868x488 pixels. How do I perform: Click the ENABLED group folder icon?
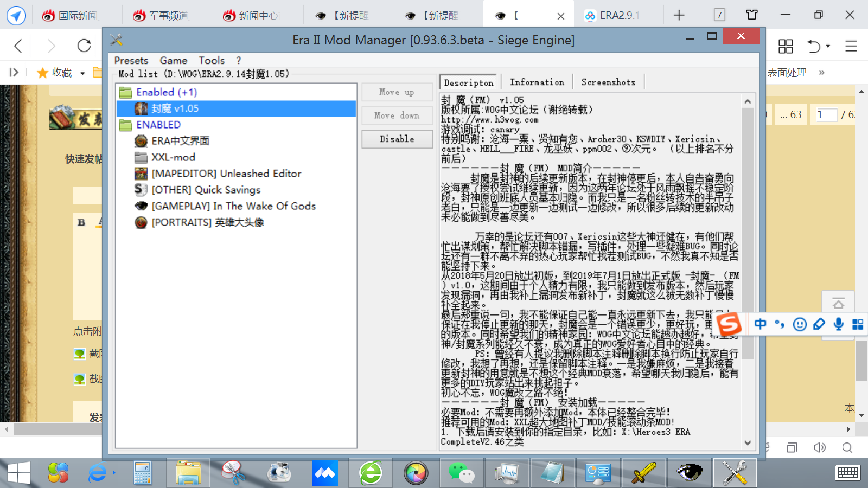(x=125, y=125)
